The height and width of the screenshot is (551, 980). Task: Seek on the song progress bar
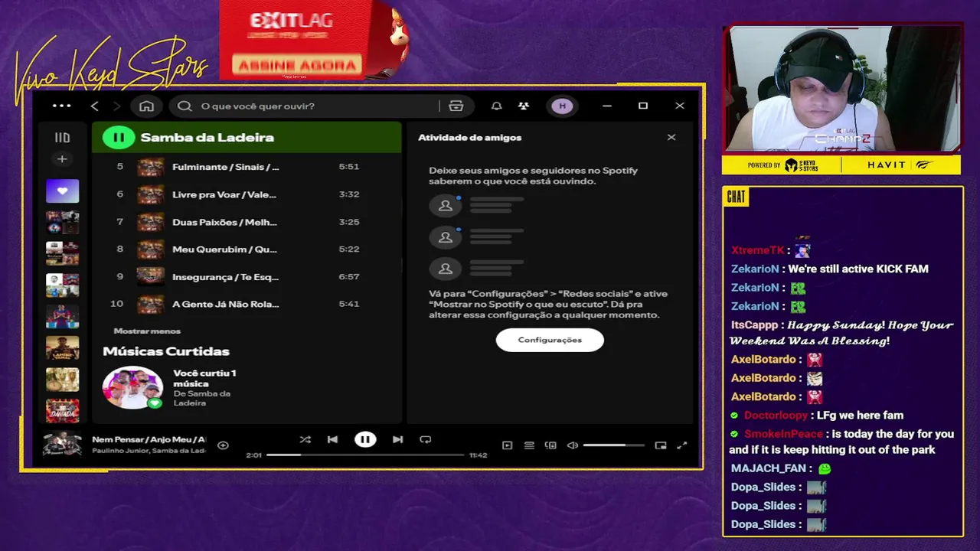pyautogui.click(x=365, y=455)
